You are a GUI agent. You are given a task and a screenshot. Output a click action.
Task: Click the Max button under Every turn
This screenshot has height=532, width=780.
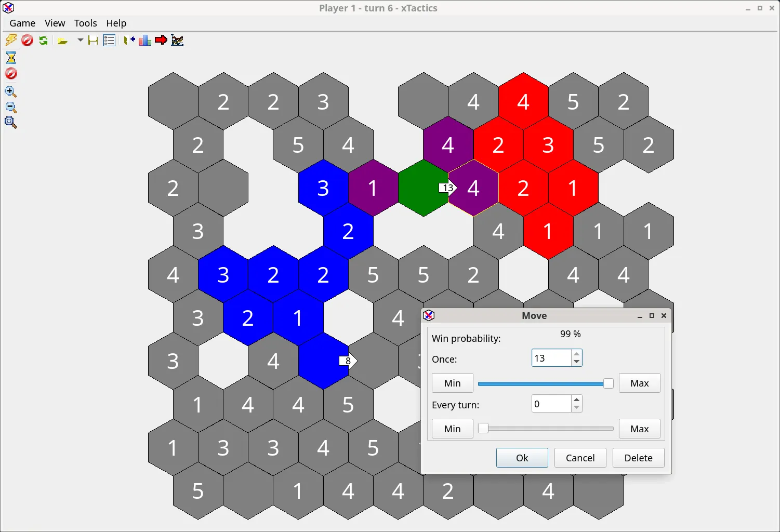coord(639,429)
